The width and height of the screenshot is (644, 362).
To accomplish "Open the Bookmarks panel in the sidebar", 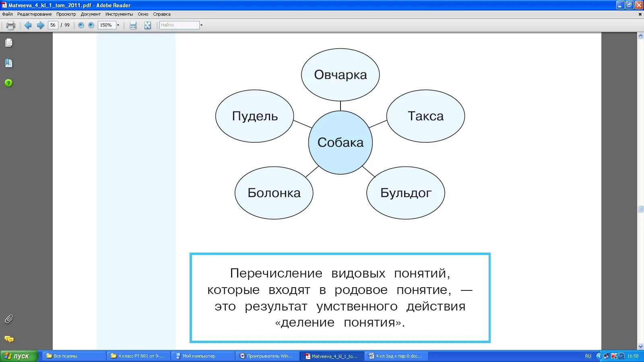I will tap(9, 63).
